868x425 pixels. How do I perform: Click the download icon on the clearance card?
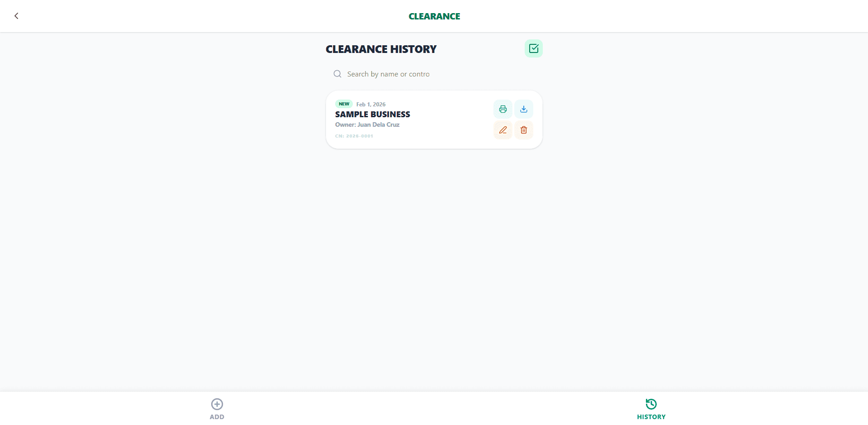[x=523, y=109]
